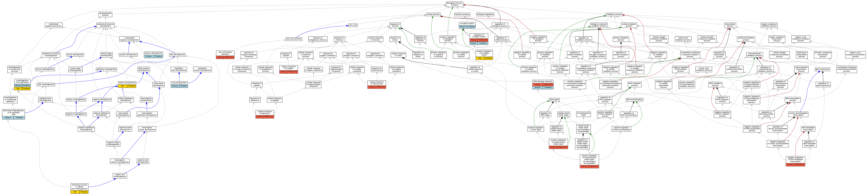Click the 'ureteric bud development' node
Image resolution: width=868 pixels, height=195 pixels.
pos(143,161)
